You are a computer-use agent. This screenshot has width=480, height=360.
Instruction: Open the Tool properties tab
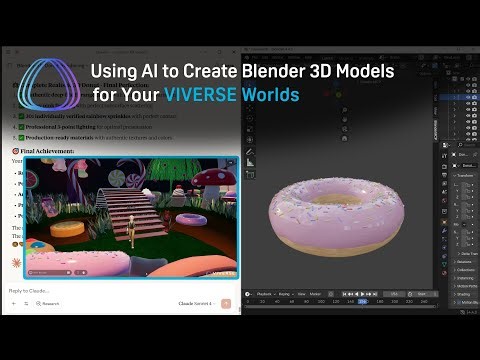tap(444, 155)
